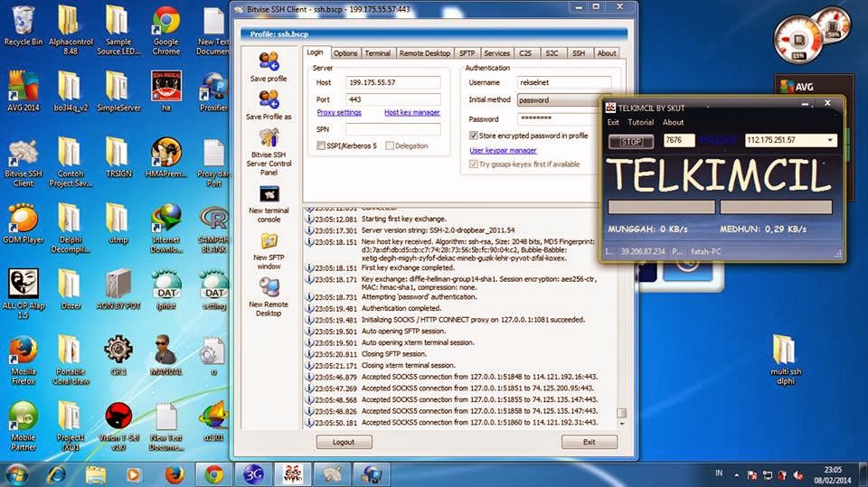Click the Bitvise Exit button
This screenshot has height=487, width=868.
[x=589, y=442]
